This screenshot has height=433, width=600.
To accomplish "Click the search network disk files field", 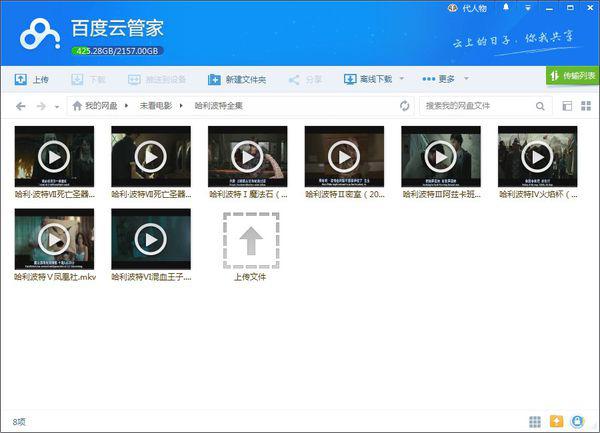I will pos(475,105).
